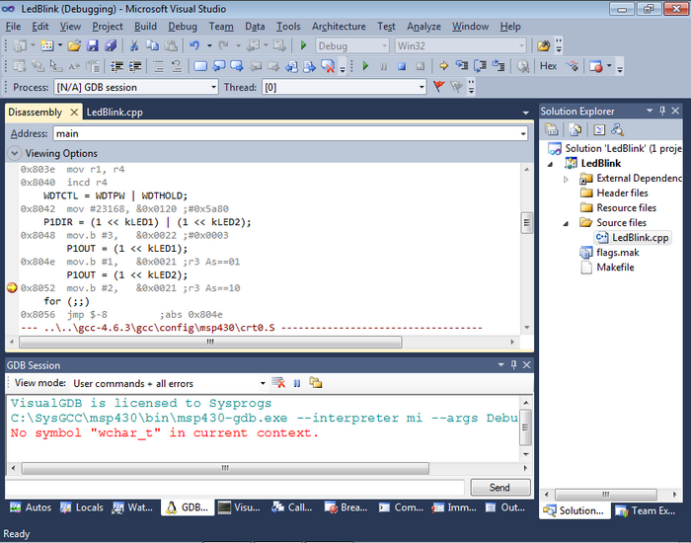Pin the Solution Explorer panel

pos(662,111)
